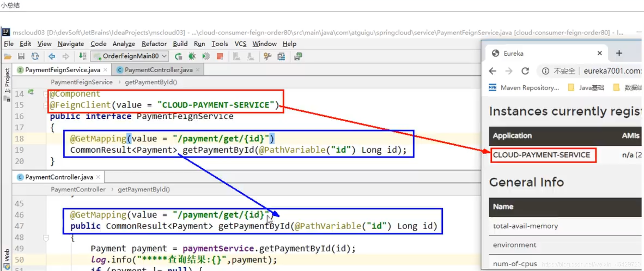Click the site info icon near 不安全
644x271 pixels.
click(545, 71)
